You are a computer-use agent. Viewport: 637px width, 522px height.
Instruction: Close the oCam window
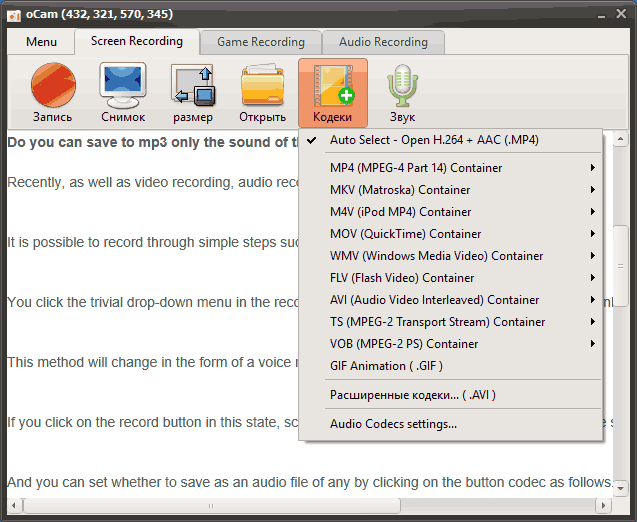click(621, 14)
